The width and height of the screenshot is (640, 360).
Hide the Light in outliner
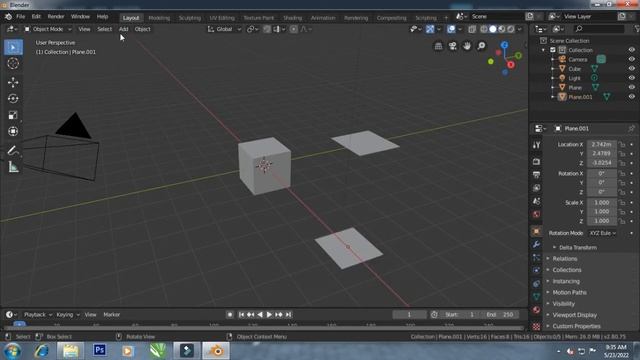tap(631, 78)
